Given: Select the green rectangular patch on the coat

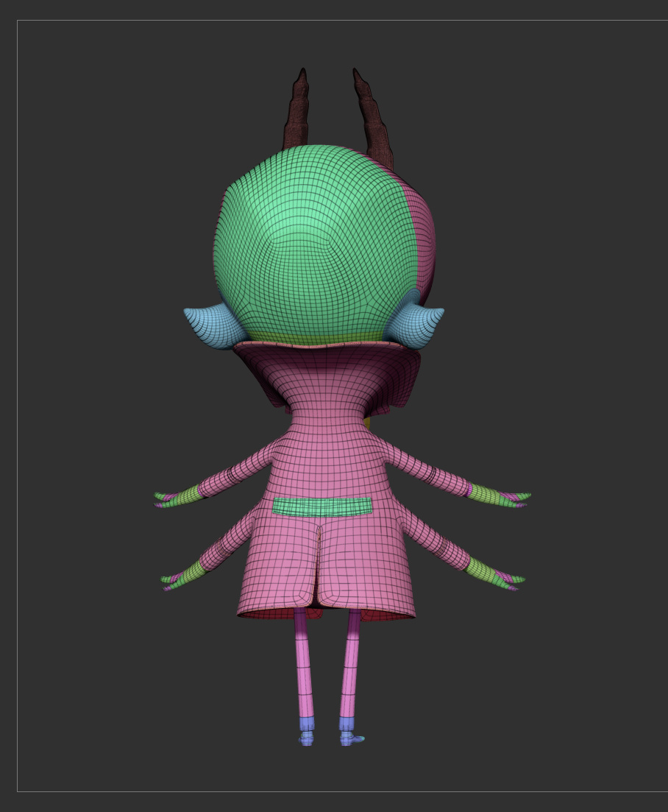Looking at the screenshot, I should coord(321,506).
